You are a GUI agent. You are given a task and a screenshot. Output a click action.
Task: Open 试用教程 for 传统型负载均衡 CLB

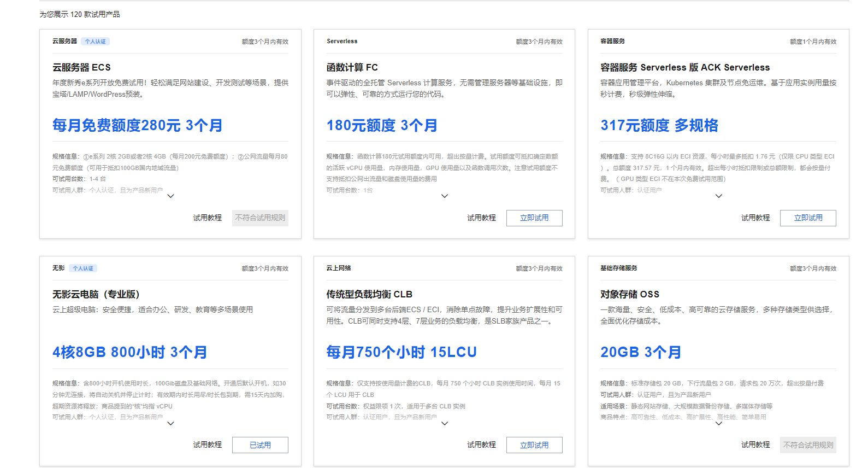pyautogui.click(x=482, y=444)
